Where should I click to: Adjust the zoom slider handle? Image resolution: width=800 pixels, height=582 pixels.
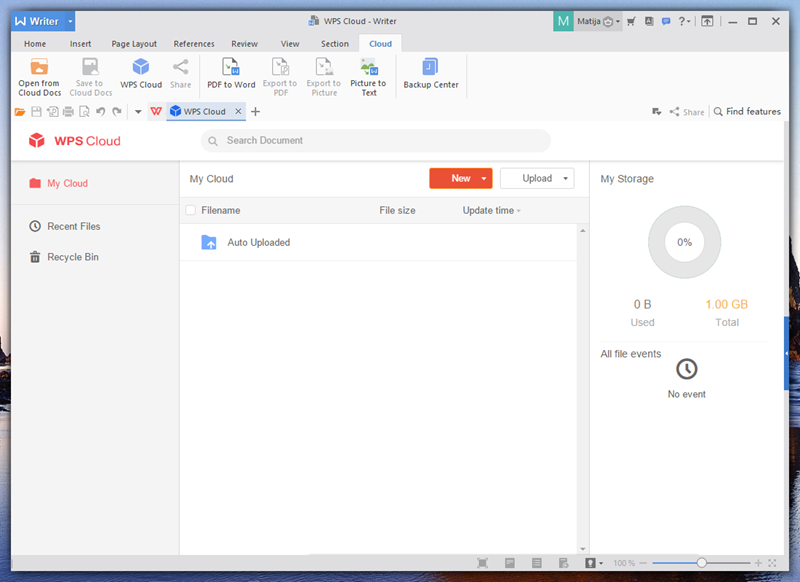click(x=702, y=563)
